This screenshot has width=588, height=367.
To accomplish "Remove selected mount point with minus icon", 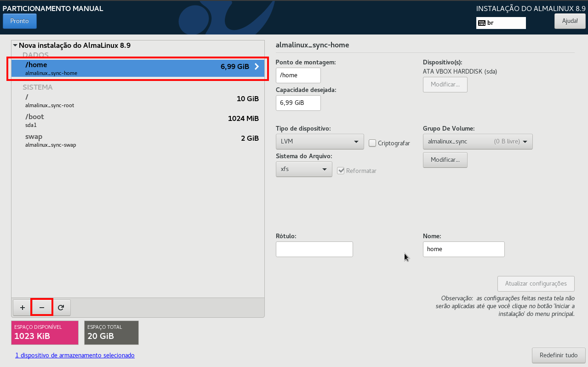I will pos(42,307).
